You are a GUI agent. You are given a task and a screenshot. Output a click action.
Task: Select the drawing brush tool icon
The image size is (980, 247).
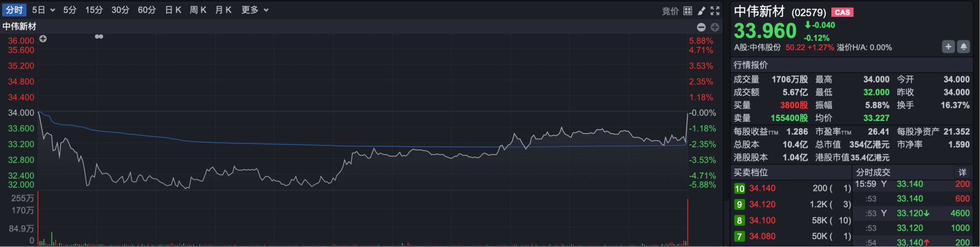(701, 11)
